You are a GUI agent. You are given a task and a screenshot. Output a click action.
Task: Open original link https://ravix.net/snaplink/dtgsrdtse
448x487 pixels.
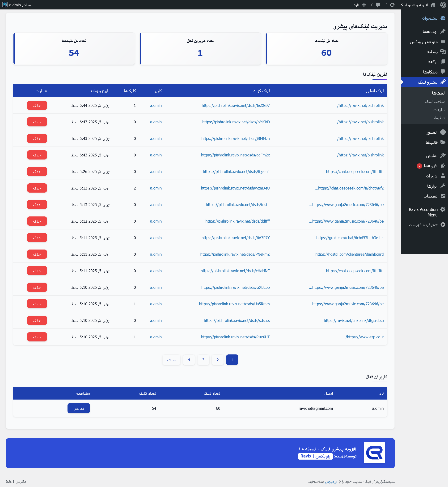pos(353,320)
